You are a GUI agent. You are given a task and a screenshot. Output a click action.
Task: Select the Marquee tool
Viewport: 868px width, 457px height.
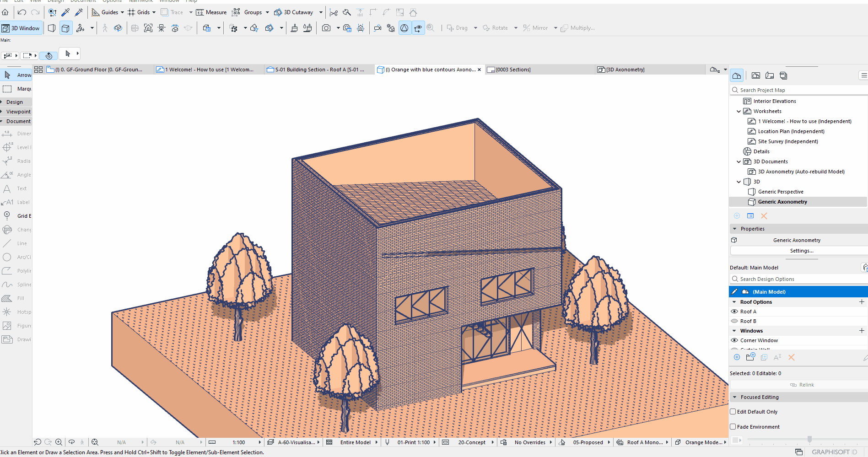(x=16, y=89)
